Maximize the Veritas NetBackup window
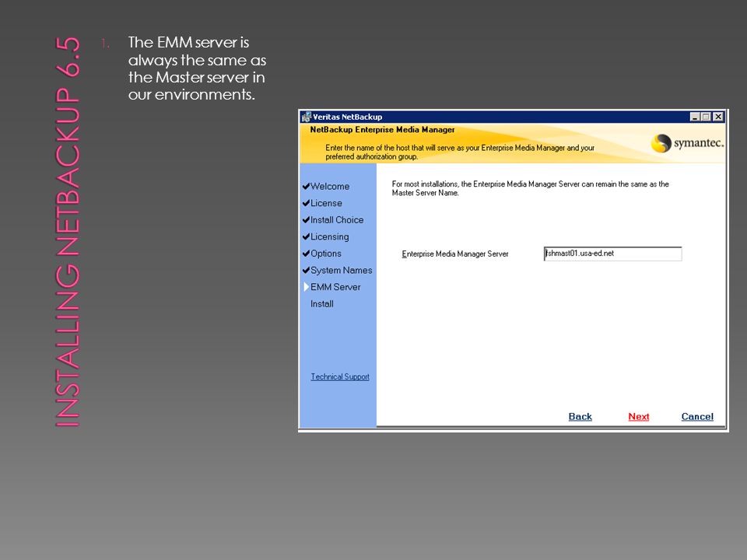 click(x=706, y=117)
